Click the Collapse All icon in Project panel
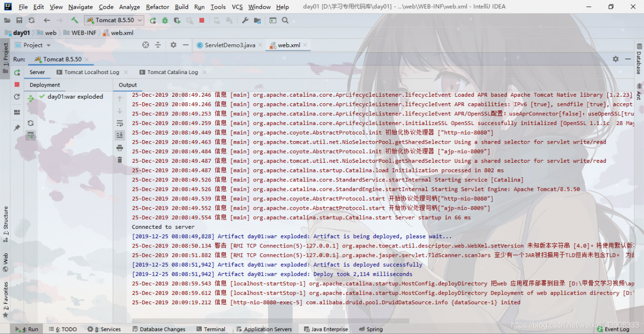644x334 pixels. coord(157,45)
